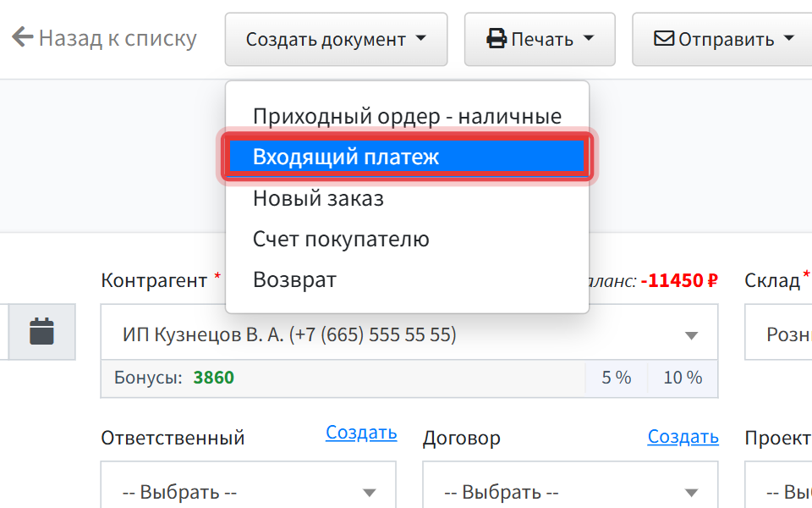Click Создать link next to Договор
Viewport: 812px width, 508px height.
(683, 437)
